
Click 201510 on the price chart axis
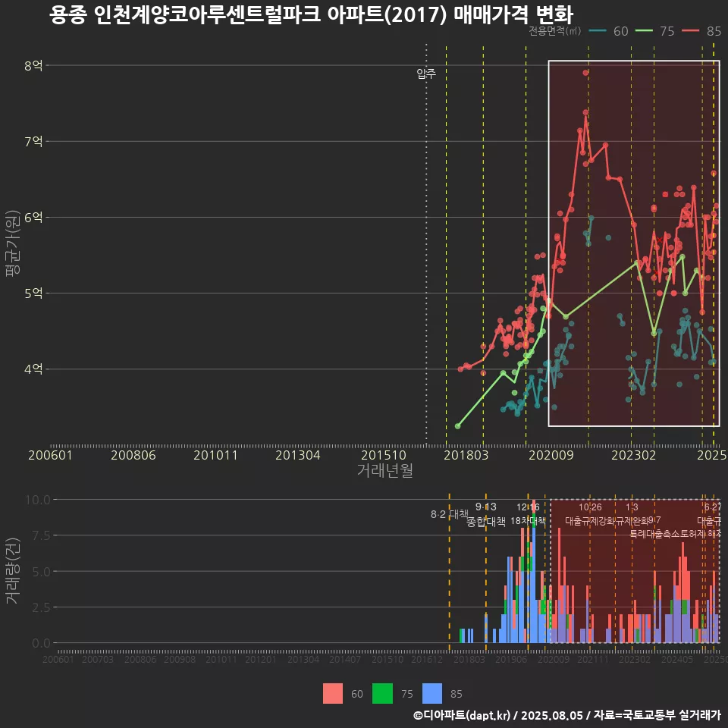pos(384,455)
